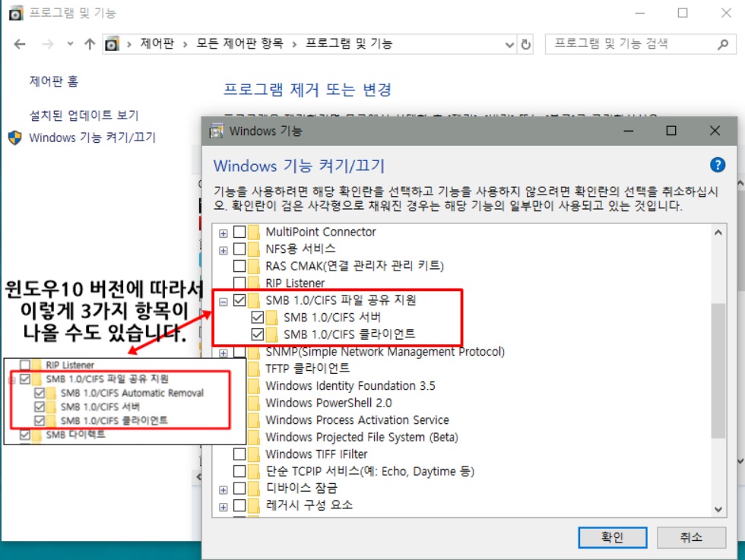Toggle RAS CMAK checkbox
Image resolution: width=745 pixels, height=560 pixels.
[x=239, y=266]
